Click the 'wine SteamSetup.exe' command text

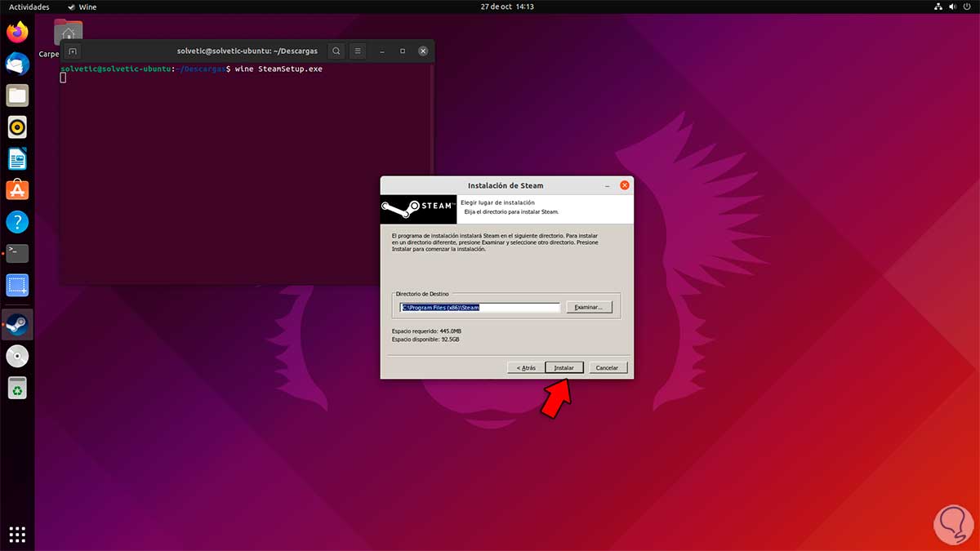278,69
